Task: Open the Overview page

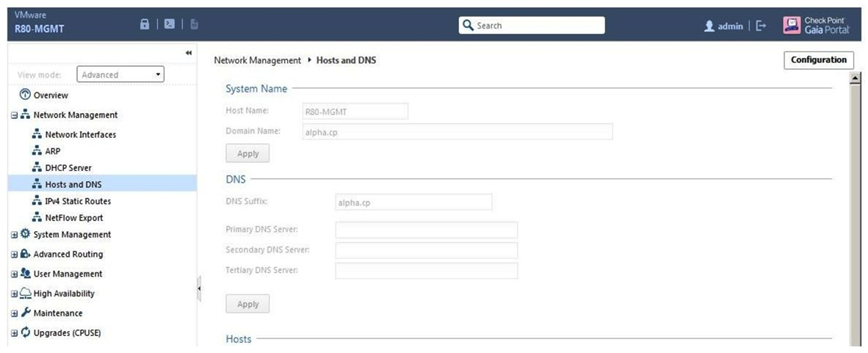Action: [51, 95]
